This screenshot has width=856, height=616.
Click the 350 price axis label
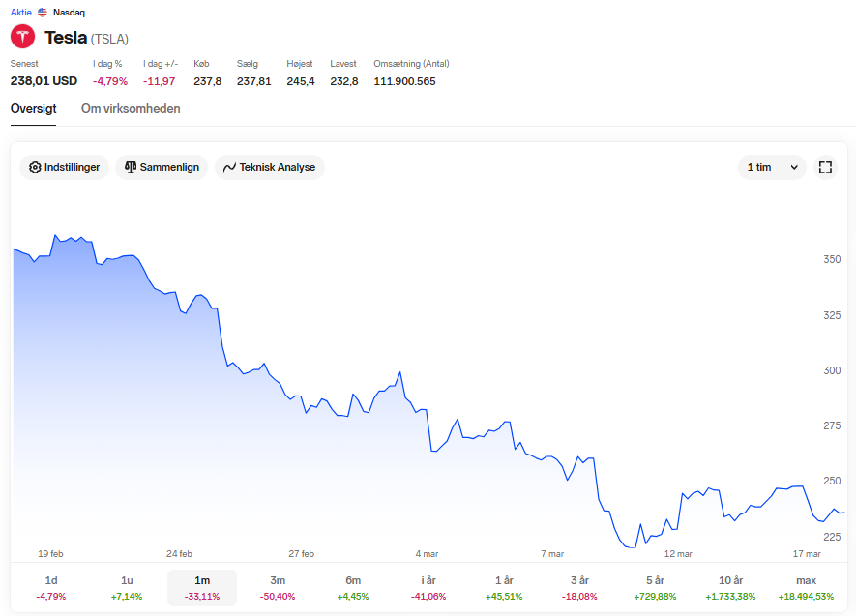(x=832, y=259)
